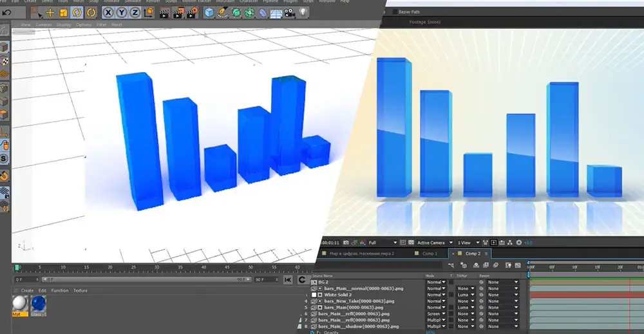The height and width of the screenshot is (334, 644).
Task: Open the viewport Cameras menu
Action: pyautogui.click(x=44, y=24)
